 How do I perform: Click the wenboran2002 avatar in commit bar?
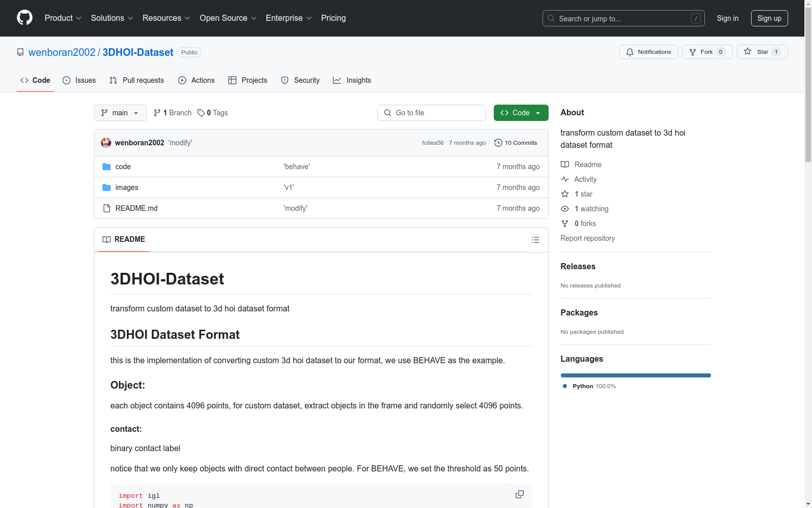pyautogui.click(x=106, y=143)
